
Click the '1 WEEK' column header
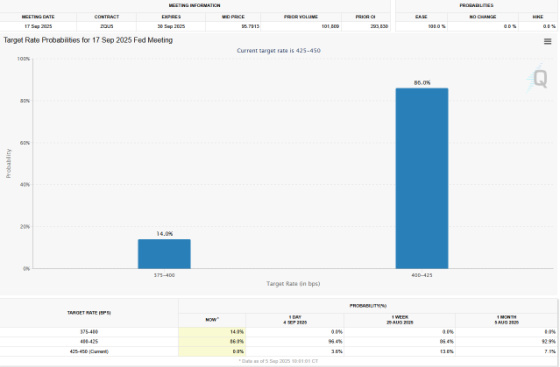[x=400, y=320]
